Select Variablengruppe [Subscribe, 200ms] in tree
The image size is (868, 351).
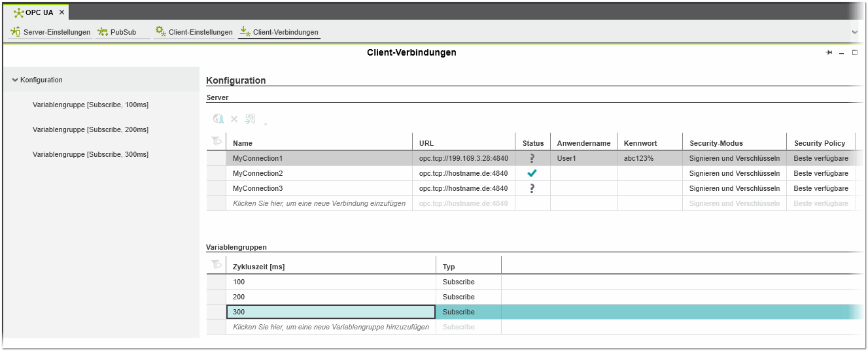click(90, 129)
